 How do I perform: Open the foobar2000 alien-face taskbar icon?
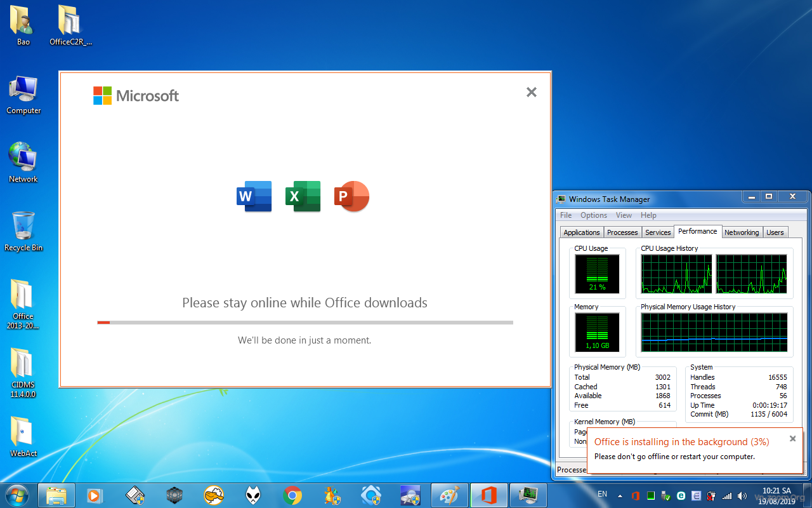coord(253,495)
